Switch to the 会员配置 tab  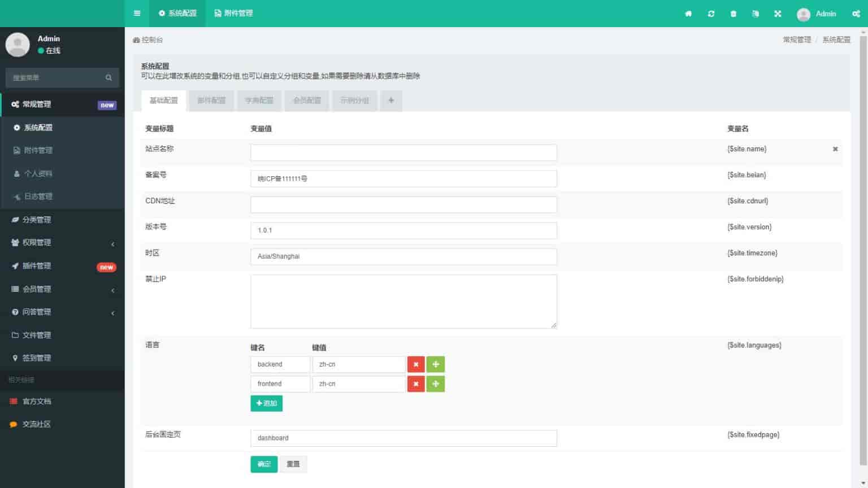[x=307, y=101]
